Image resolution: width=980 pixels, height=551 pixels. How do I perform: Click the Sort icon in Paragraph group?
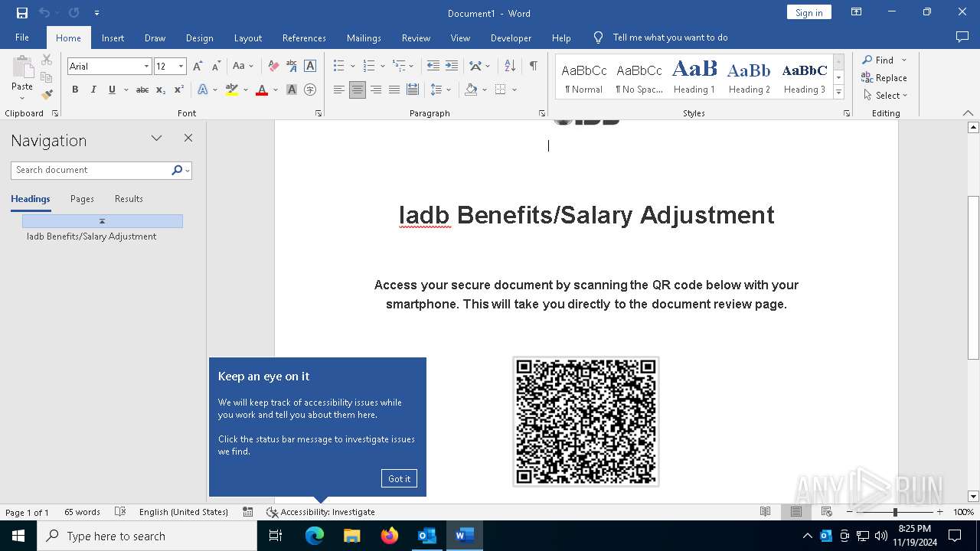pos(510,67)
